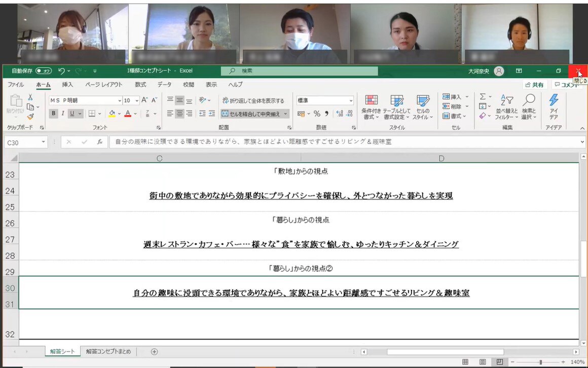Toggle Italic formatting
588x368 pixels.
pyautogui.click(x=63, y=113)
